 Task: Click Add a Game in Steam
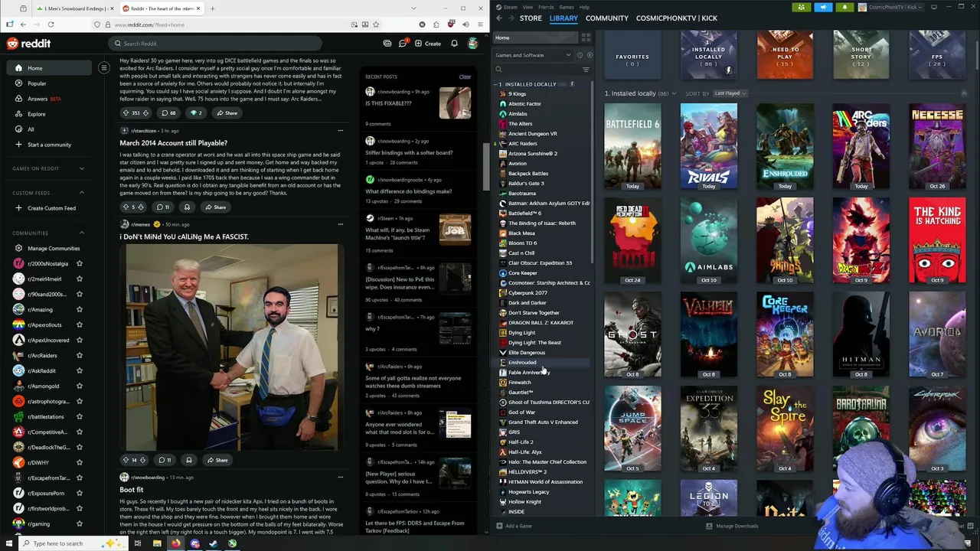coord(514,526)
